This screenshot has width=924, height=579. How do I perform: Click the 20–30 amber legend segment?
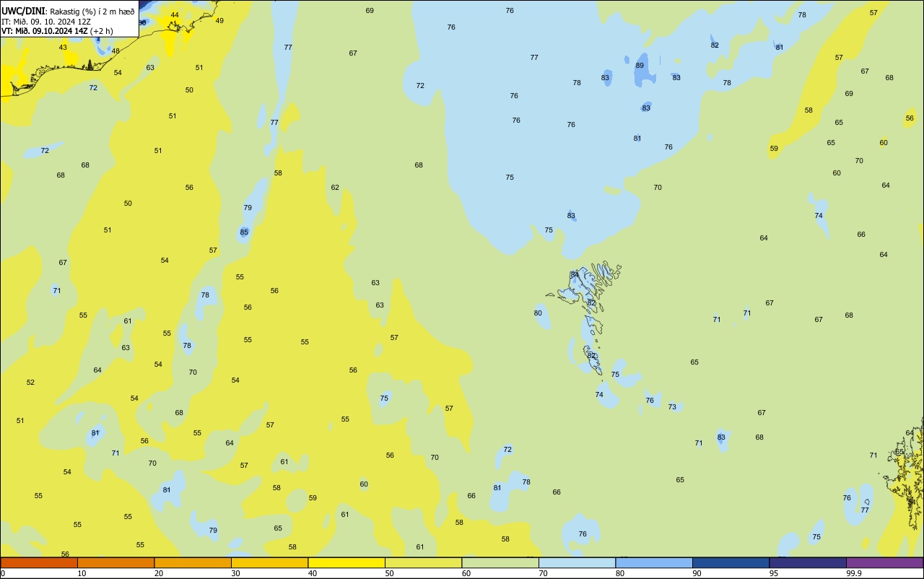pos(193,562)
